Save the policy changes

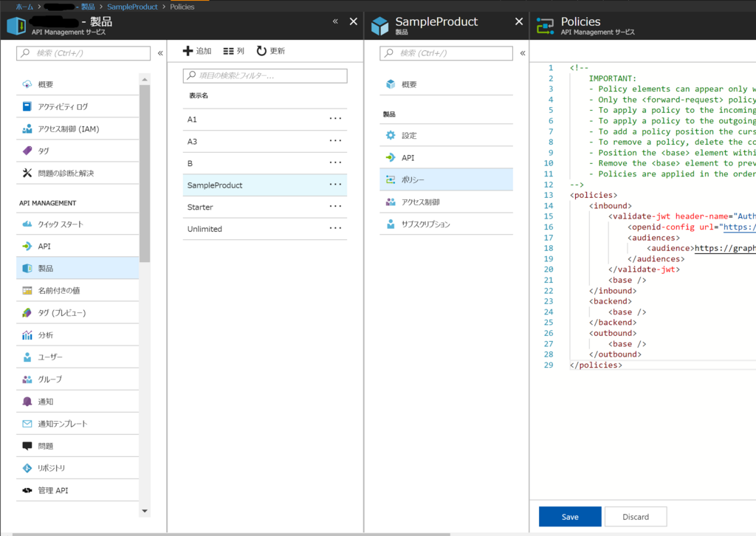coord(570,517)
